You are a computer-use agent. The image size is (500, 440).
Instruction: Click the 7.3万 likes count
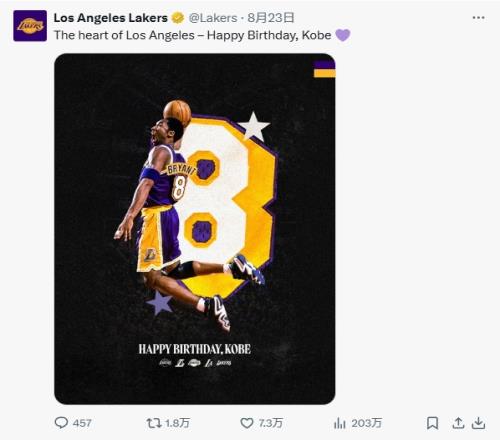(x=271, y=423)
